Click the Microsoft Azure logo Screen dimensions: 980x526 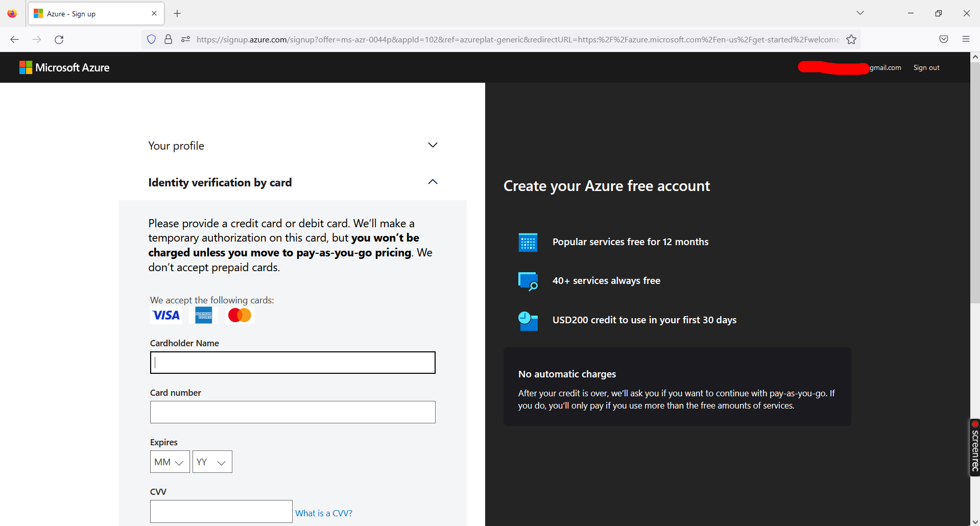click(64, 67)
